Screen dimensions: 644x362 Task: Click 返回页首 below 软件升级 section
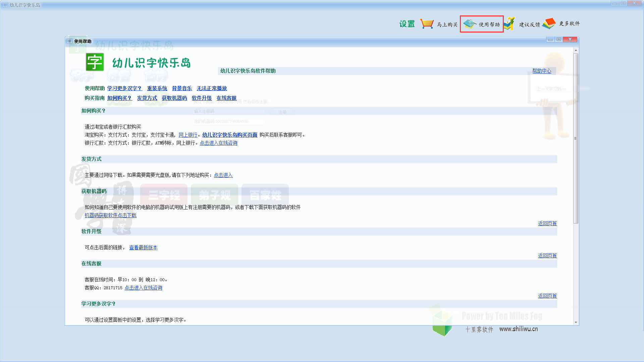click(547, 255)
